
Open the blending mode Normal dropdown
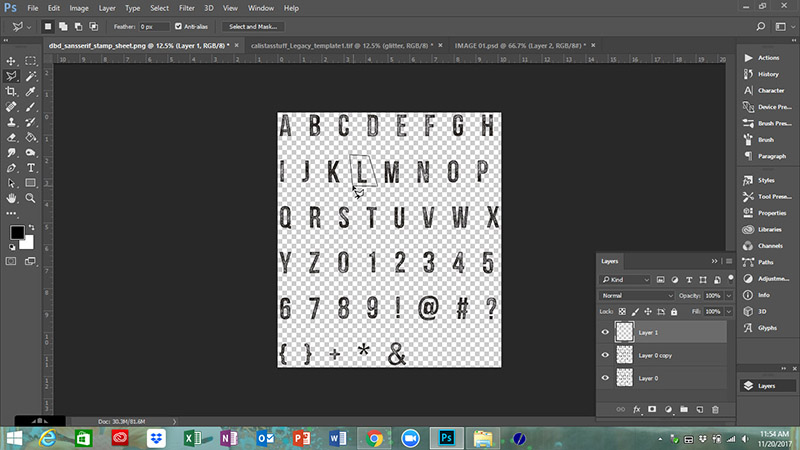click(637, 296)
